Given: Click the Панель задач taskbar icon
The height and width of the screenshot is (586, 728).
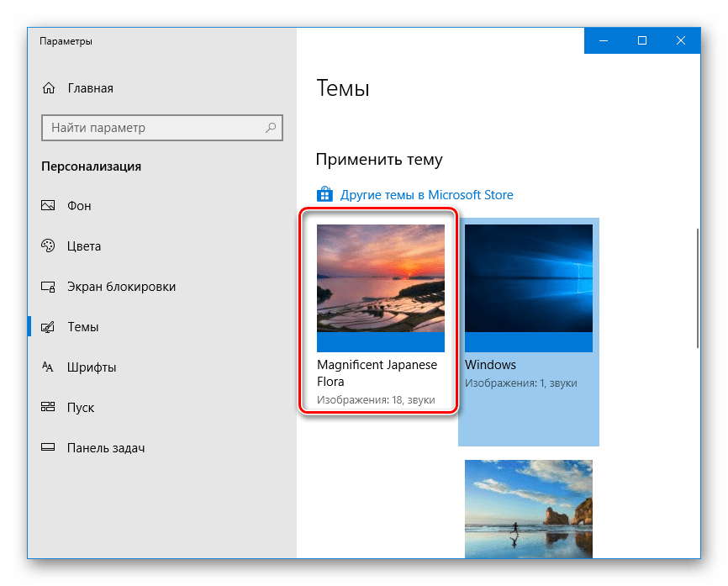Looking at the screenshot, I should coord(49,448).
